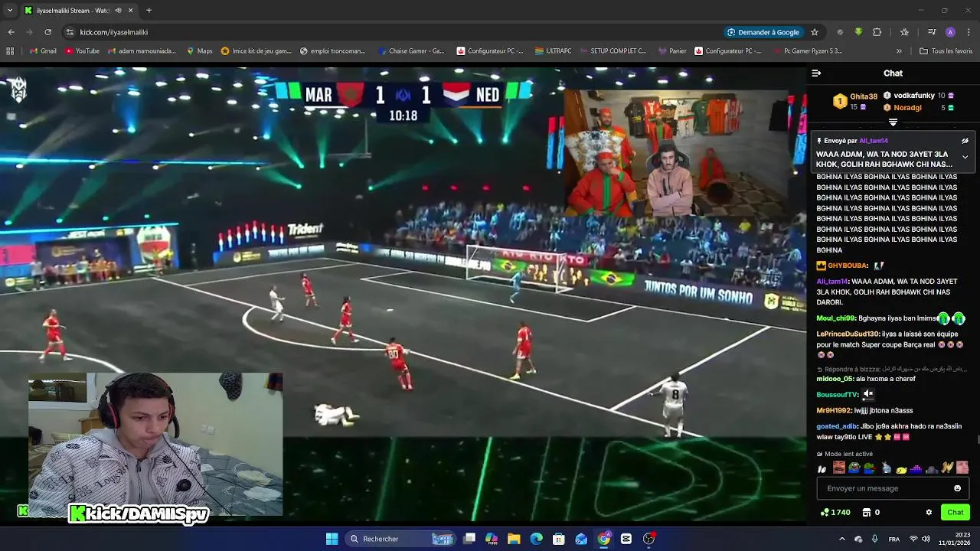The width and height of the screenshot is (980, 551).
Task: Open File Explorer from the taskbar
Action: (x=514, y=539)
